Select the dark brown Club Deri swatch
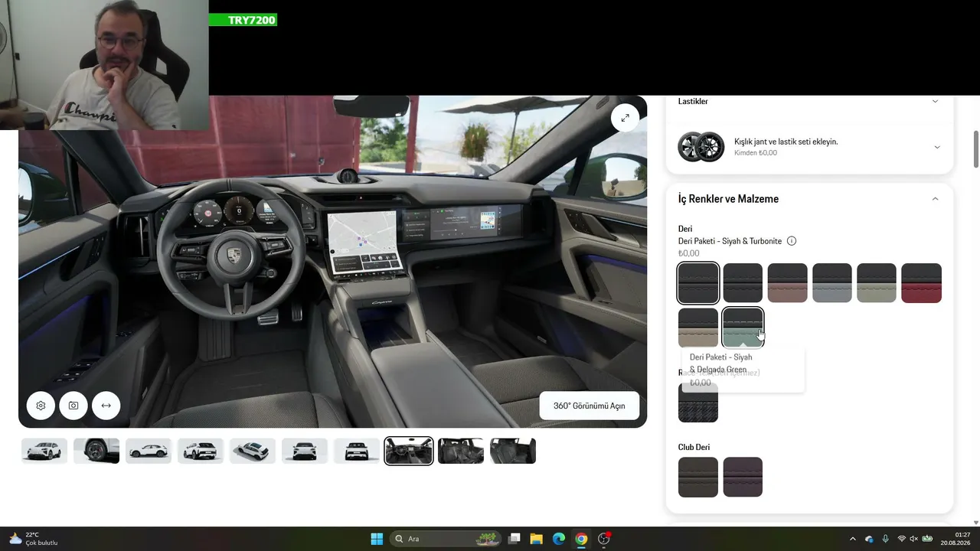This screenshot has height=551, width=980. point(698,478)
